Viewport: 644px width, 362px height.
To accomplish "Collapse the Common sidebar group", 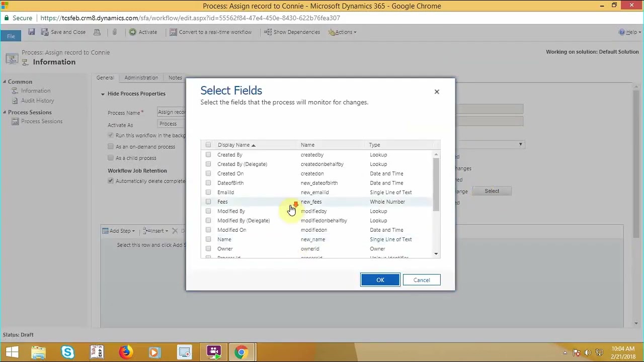I will tap(4, 81).
